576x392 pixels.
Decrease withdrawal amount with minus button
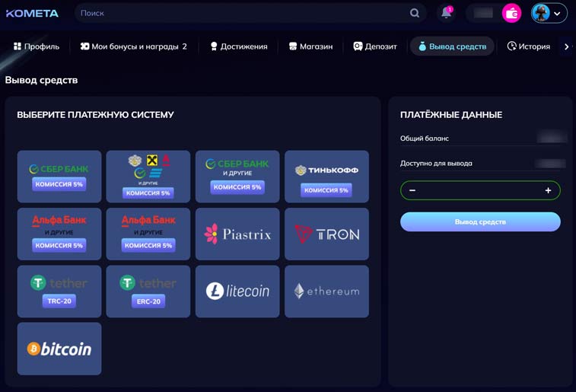(x=412, y=190)
